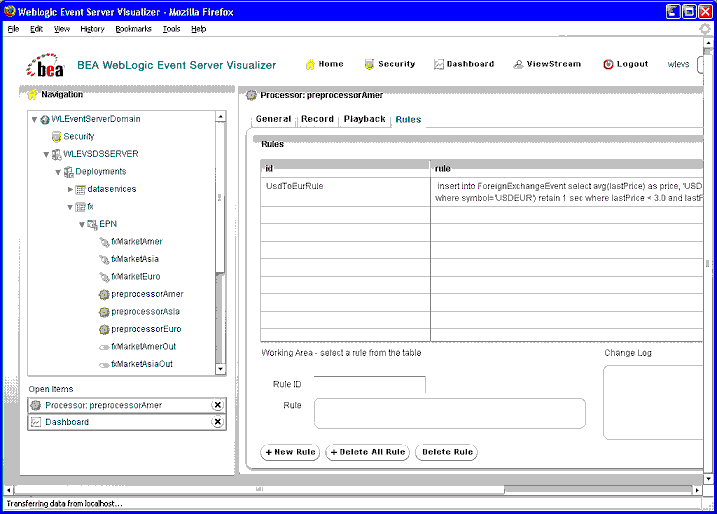The width and height of the screenshot is (717, 514).
Task: Open the Security link in header
Action: tap(396, 64)
